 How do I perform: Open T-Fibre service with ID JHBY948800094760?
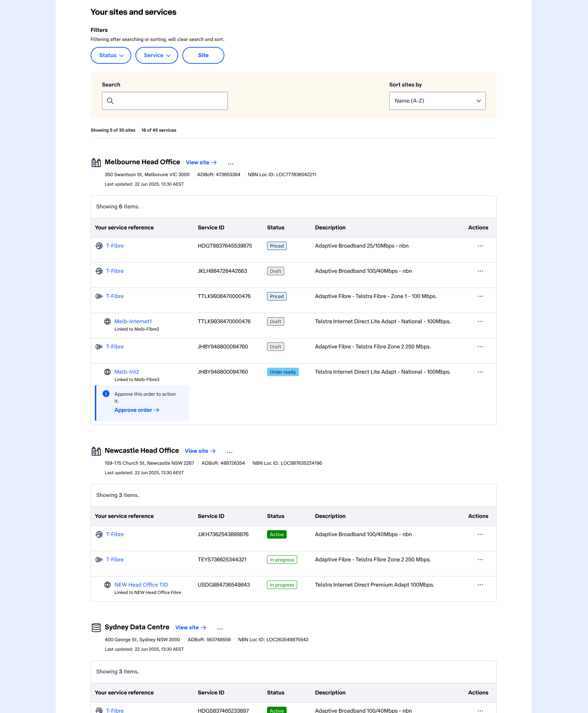coord(115,347)
